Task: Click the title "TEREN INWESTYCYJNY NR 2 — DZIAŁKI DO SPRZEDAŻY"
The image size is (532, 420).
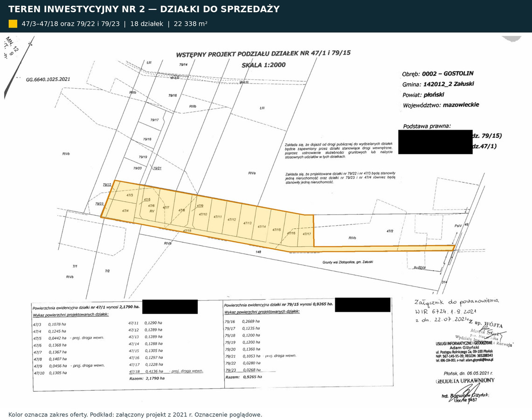Action: point(144,9)
